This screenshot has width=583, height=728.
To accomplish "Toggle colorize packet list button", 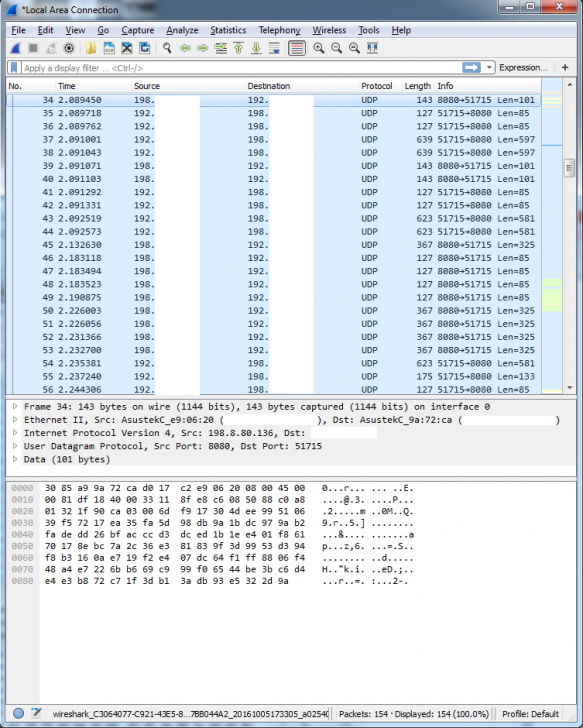I will tap(297, 48).
